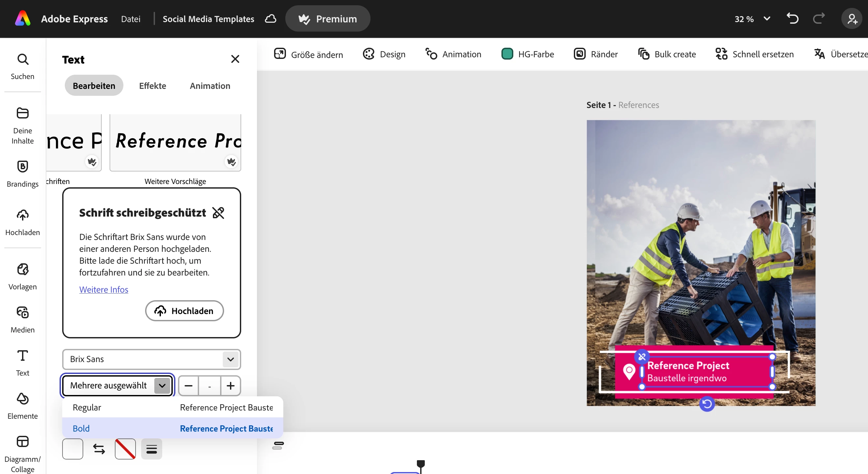868x474 pixels.
Task: Expand Mehrere ausgewählt style dropdown
Action: tap(162, 385)
